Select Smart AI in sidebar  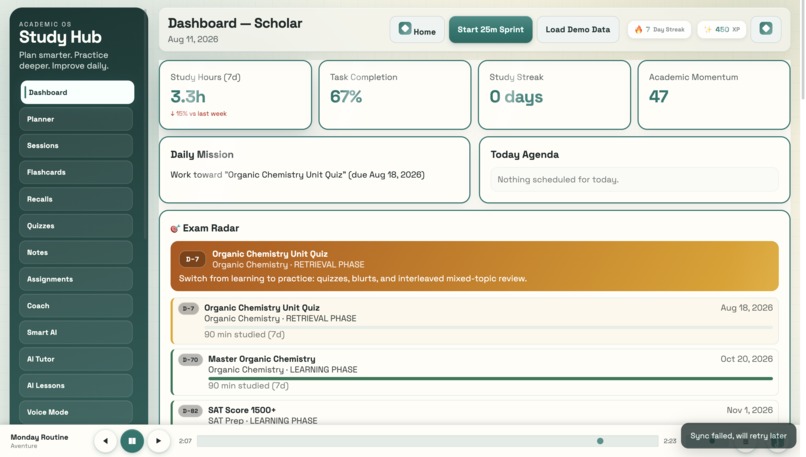(x=76, y=333)
